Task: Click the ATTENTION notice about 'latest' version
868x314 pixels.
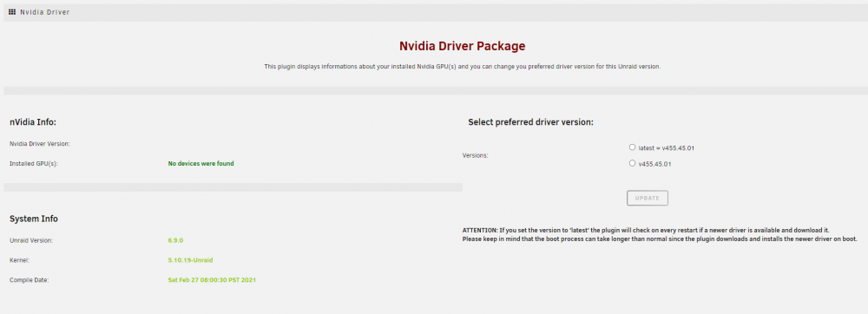Action: point(660,234)
